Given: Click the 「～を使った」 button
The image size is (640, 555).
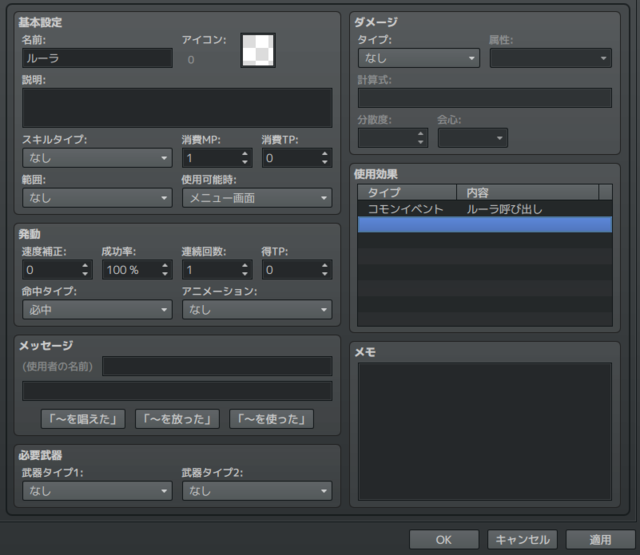Looking at the screenshot, I should point(271,419).
